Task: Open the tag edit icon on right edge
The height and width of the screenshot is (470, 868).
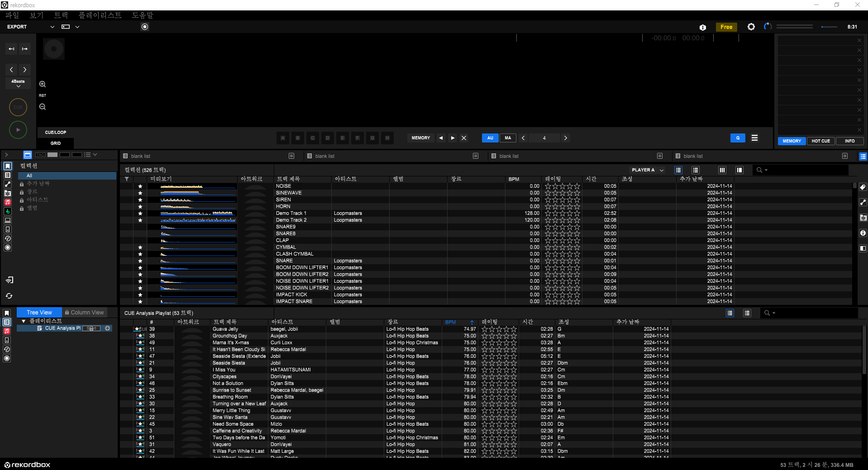Action: [x=863, y=187]
